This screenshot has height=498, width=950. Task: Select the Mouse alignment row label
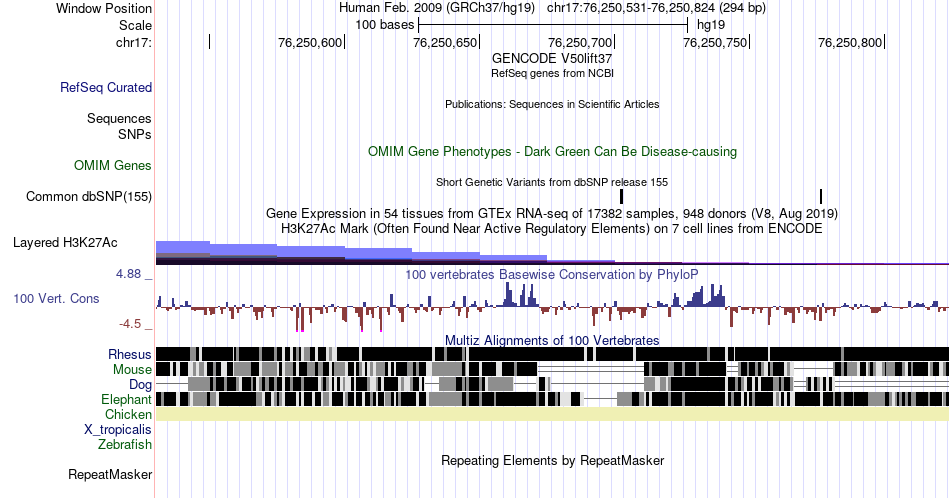point(132,370)
